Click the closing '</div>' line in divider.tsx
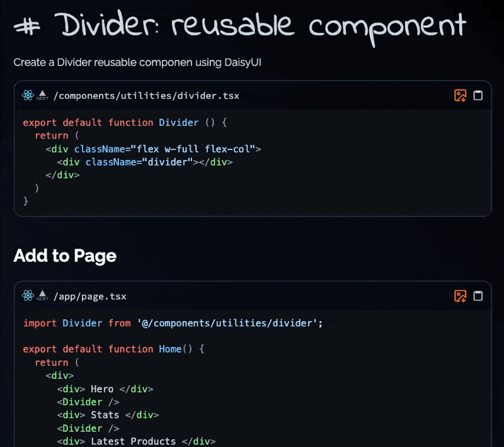The width and height of the screenshot is (504, 447). [62, 175]
